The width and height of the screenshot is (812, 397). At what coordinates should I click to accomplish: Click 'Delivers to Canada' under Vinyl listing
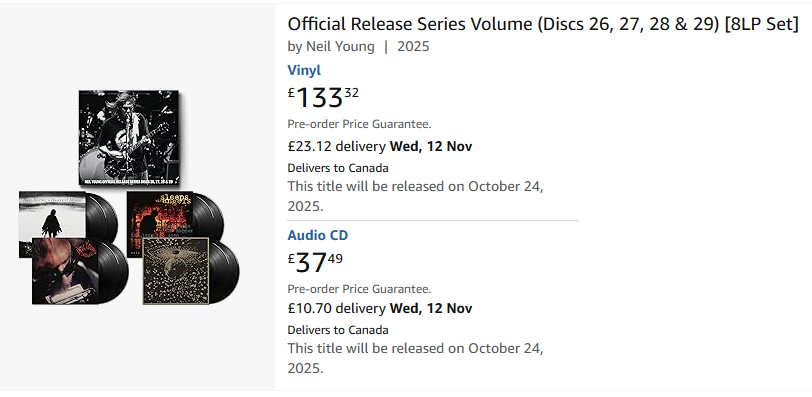[338, 168]
